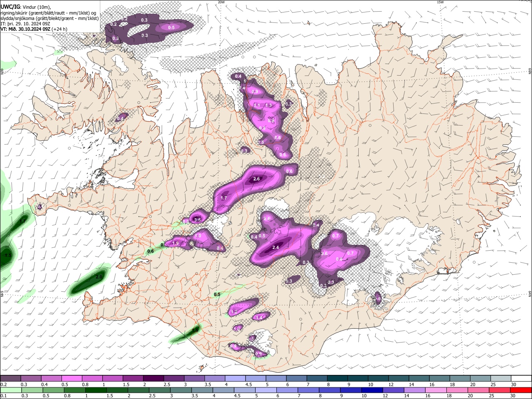Click the '1.0' value on the map
The image size is (532, 399).
click(198, 236)
